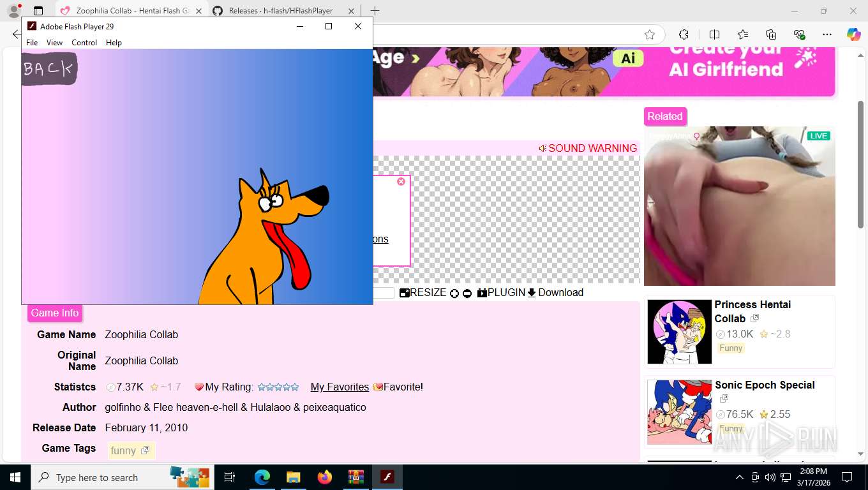The image size is (868, 490).
Task: Open the volume control in system tray
Action: click(770, 477)
